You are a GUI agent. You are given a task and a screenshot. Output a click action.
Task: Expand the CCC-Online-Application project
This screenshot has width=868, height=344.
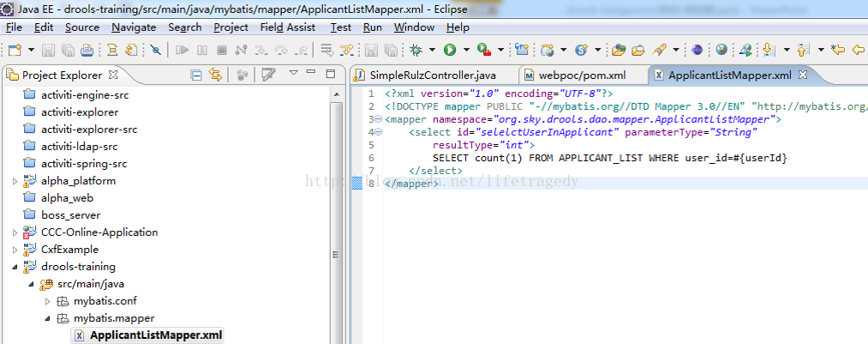click(x=15, y=232)
